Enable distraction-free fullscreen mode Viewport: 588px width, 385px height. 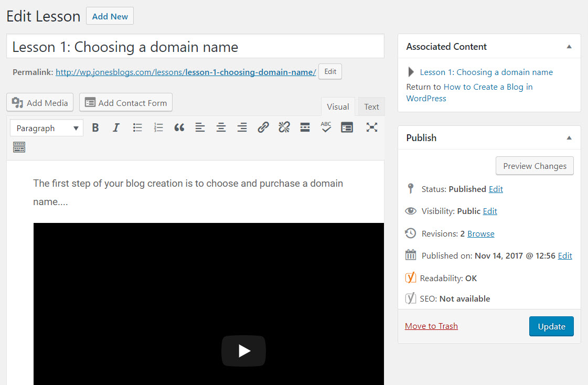(x=371, y=128)
